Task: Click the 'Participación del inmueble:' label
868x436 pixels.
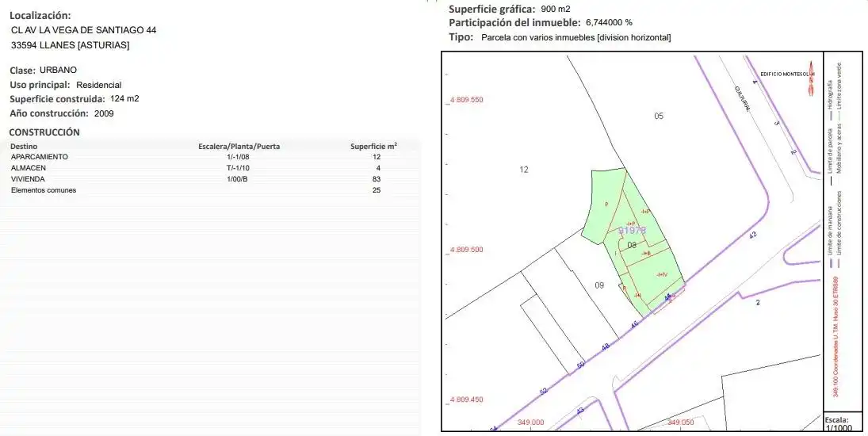Action: pyautogui.click(x=514, y=23)
